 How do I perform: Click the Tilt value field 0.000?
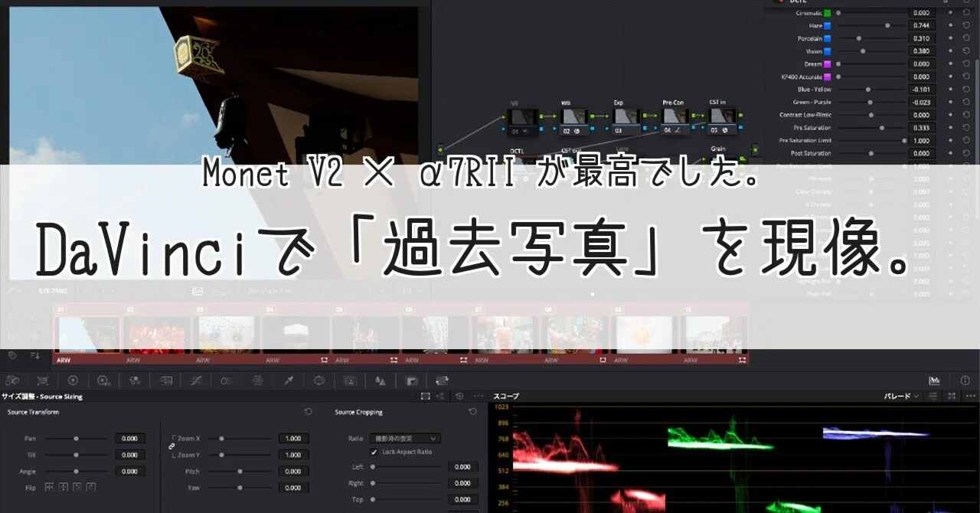coord(130,455)
